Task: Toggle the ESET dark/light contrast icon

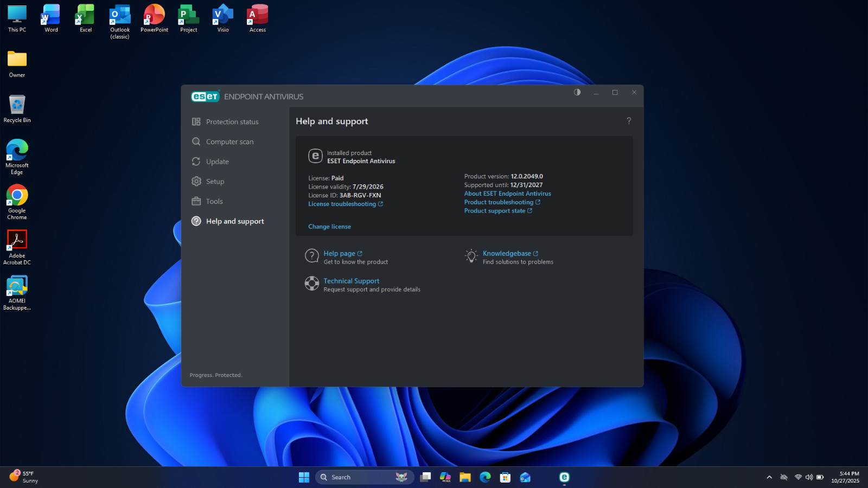Action: (577, 92)
